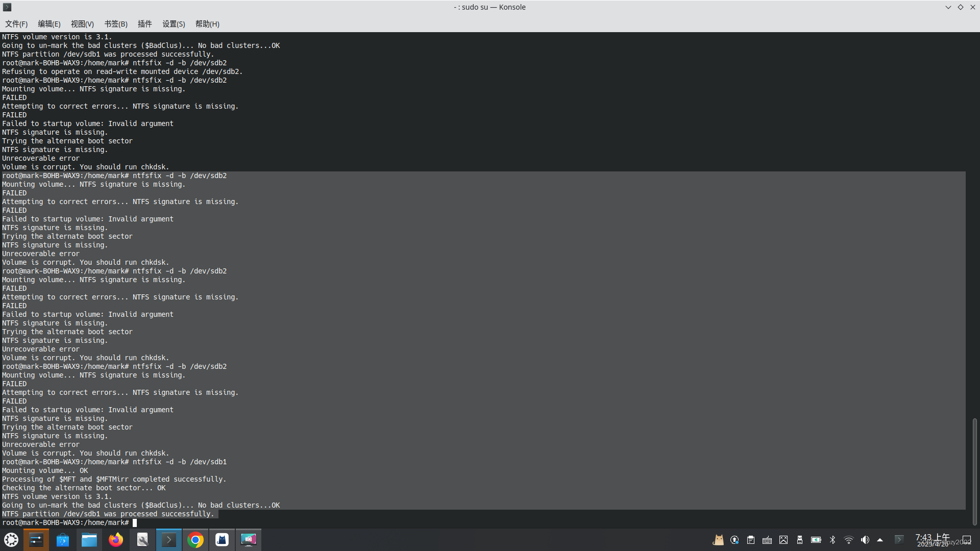Open the screenshot tool in the taskbar
This screenshot has width=980, height=551.
click(x=249, y=540)
